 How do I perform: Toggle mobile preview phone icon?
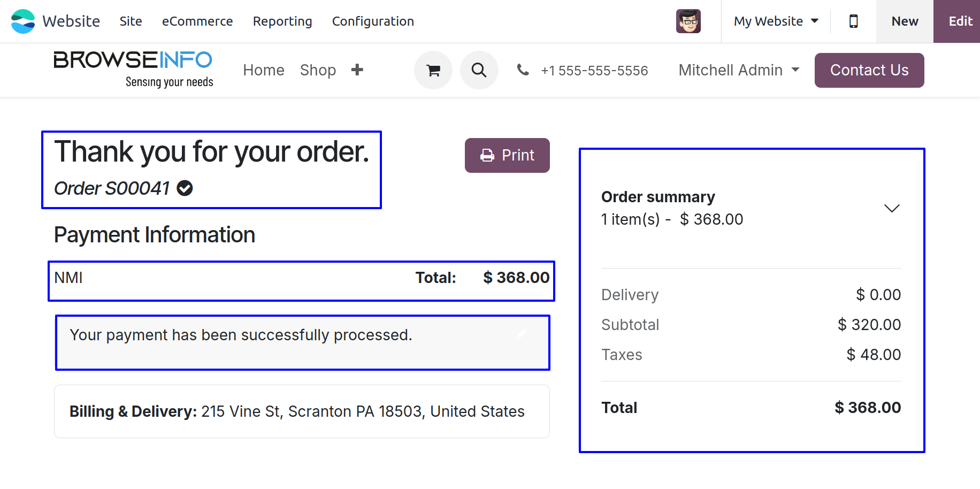854,21
